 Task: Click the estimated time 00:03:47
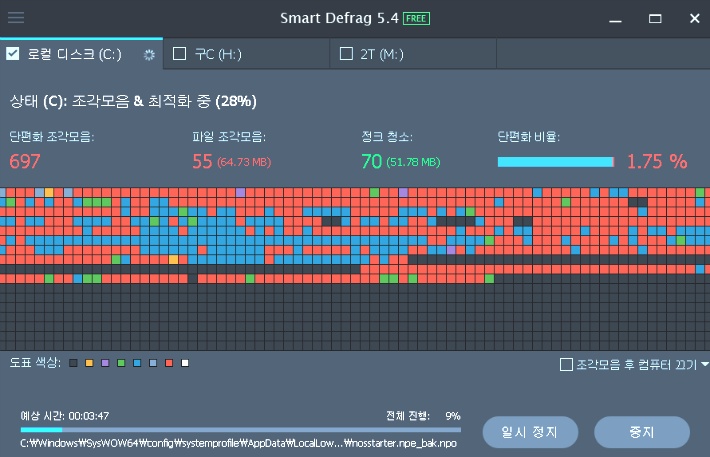[89, 416]
